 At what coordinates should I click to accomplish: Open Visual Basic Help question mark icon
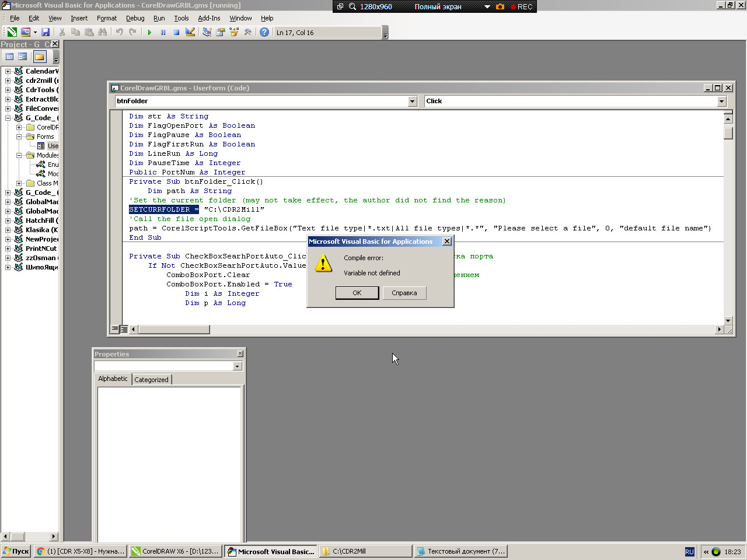[264, 33]
